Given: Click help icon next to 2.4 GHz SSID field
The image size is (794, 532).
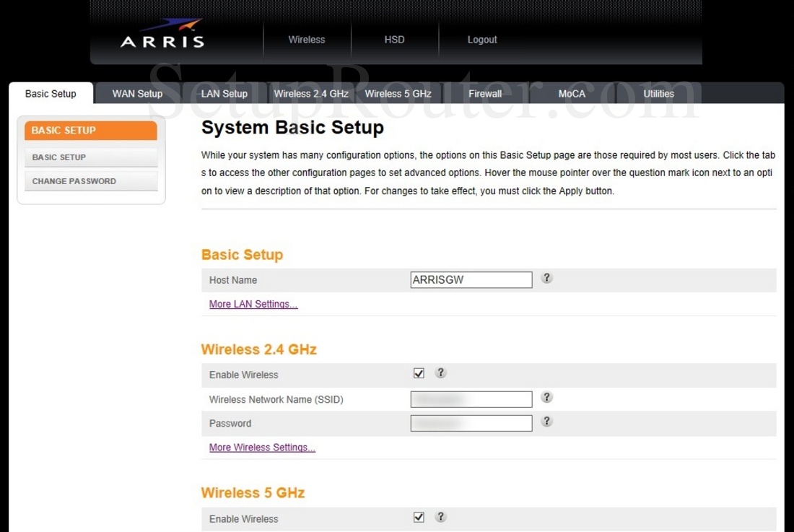Looking at the screenshot, I should (x=546, y=397).
